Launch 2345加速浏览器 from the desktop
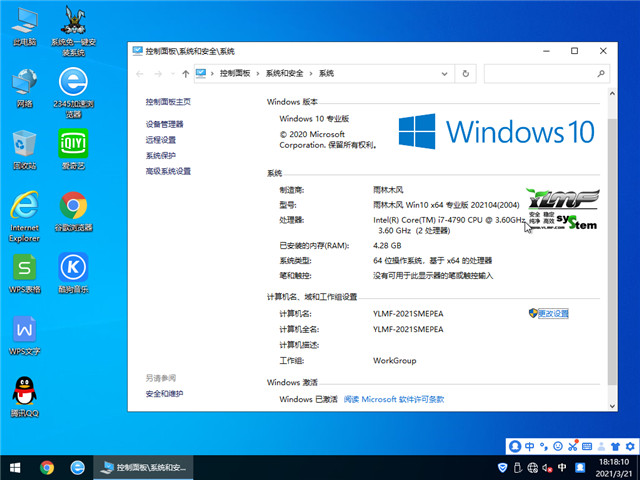 pos(73,93)
